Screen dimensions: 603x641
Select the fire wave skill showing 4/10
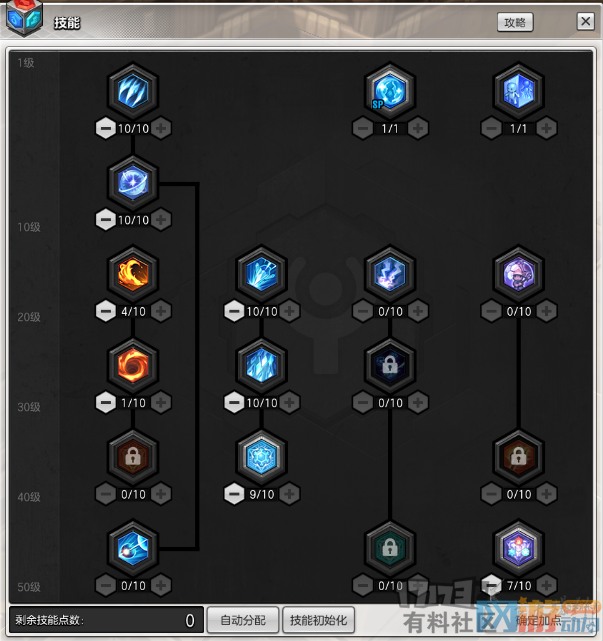[133, 274]
